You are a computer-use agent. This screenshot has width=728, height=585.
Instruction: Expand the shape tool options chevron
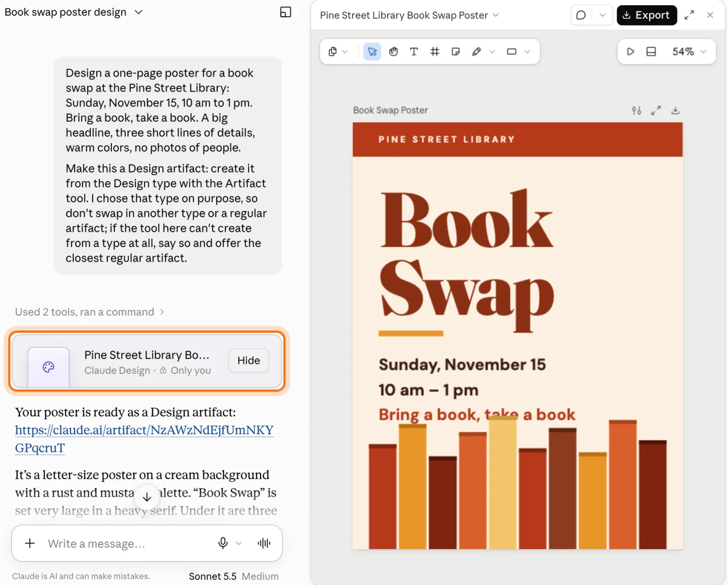527,51
